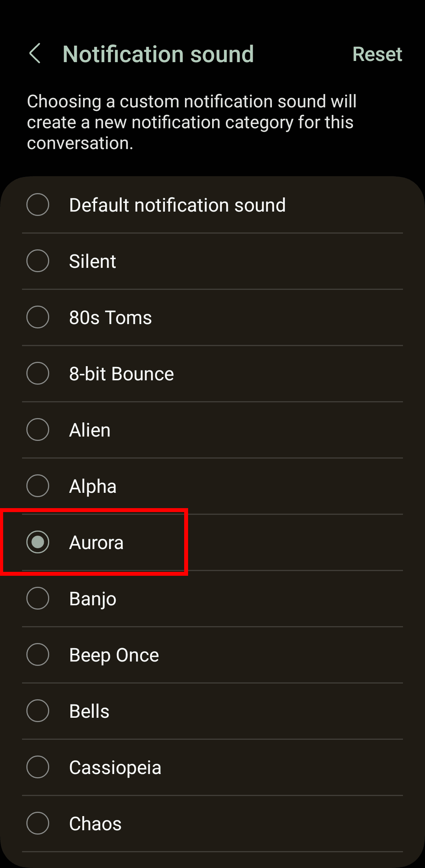The height and width of the screenshot is (868, 425).
Task: Tap the Notification sound page title
Action: (x=158, y=54)
